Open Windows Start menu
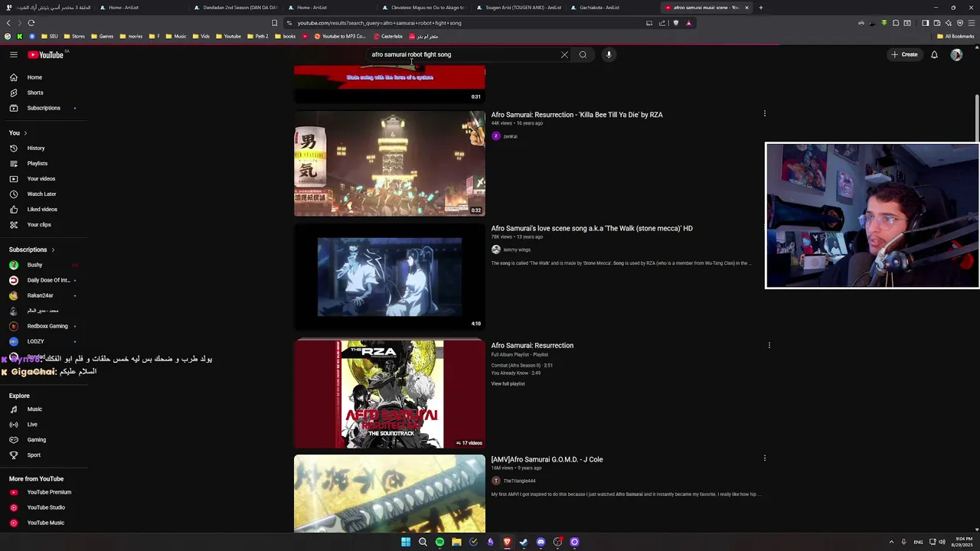Image resolution: width=980 pixels, height=551 pixels. coord(406,542)
